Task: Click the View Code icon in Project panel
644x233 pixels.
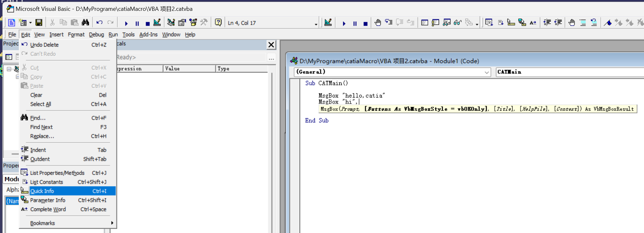Action: (x=9, y=57)
